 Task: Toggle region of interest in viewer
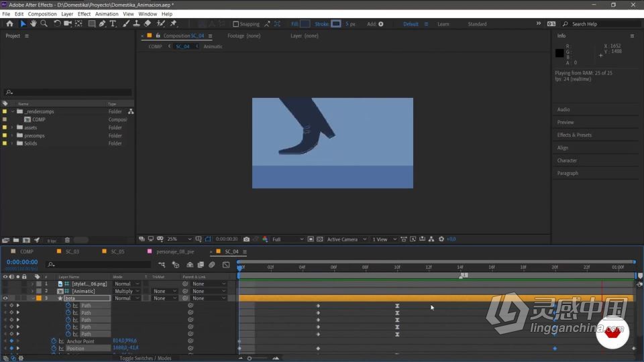pos(311,239)
